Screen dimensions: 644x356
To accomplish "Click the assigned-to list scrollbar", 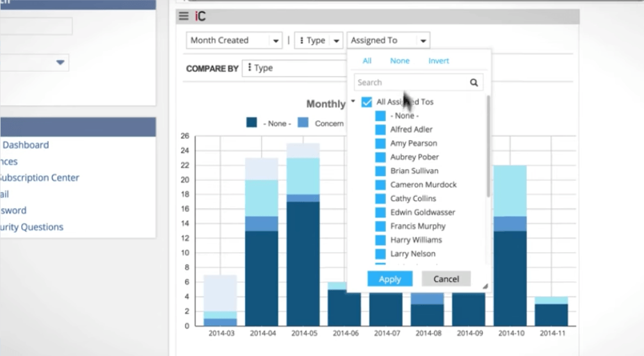I will (488, 147).
